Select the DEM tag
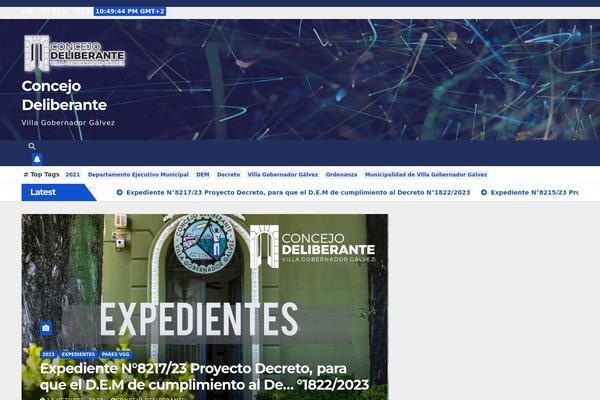 203,175
